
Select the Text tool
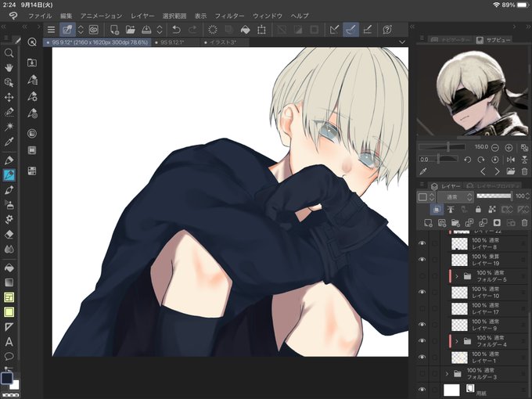(x=9, y=342)
